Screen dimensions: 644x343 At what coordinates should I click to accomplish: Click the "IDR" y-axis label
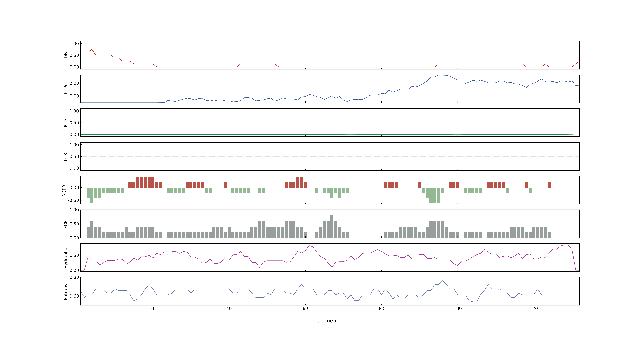66,55
